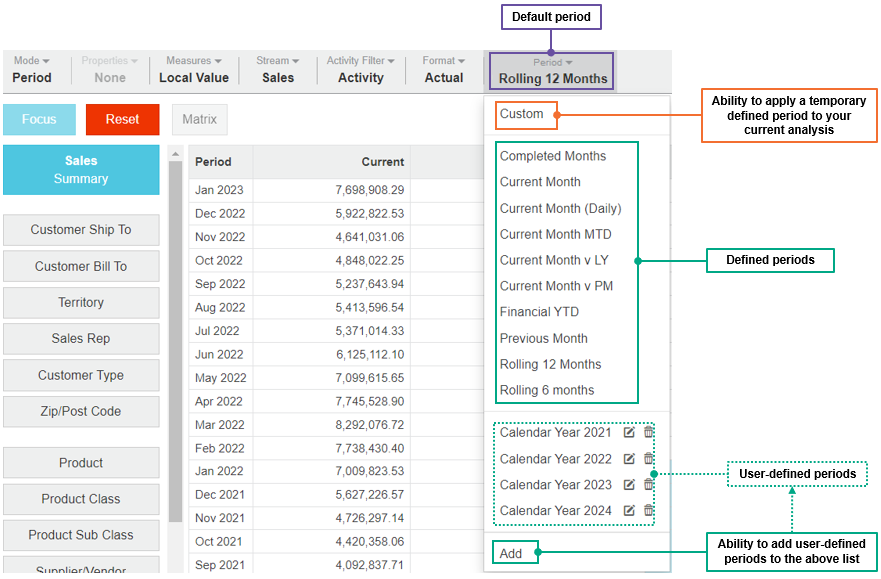
Task: Choose Custom period option
Action: (521, 114)
